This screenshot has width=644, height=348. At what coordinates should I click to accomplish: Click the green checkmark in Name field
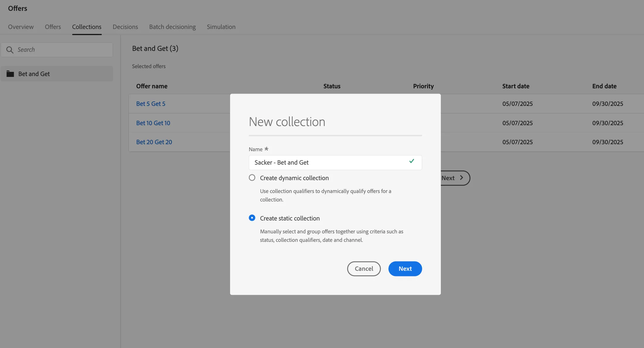[x=412, y=161]
